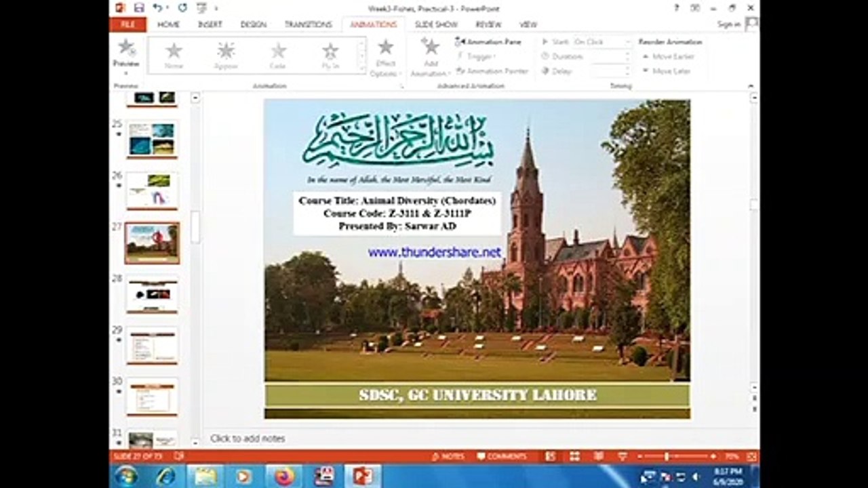Click the Sign in link
This screenshot has height=488, width=868.
coord(729,24)
